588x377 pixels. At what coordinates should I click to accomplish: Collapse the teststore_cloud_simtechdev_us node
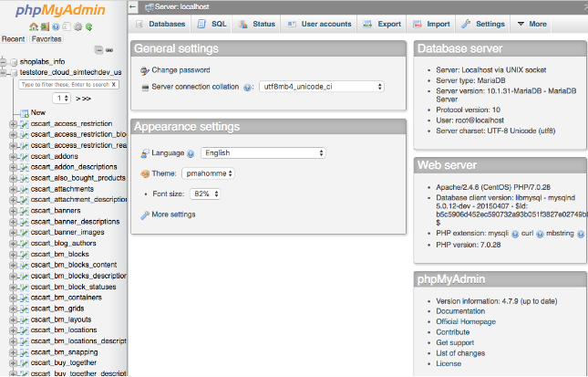tap(4, 73)
